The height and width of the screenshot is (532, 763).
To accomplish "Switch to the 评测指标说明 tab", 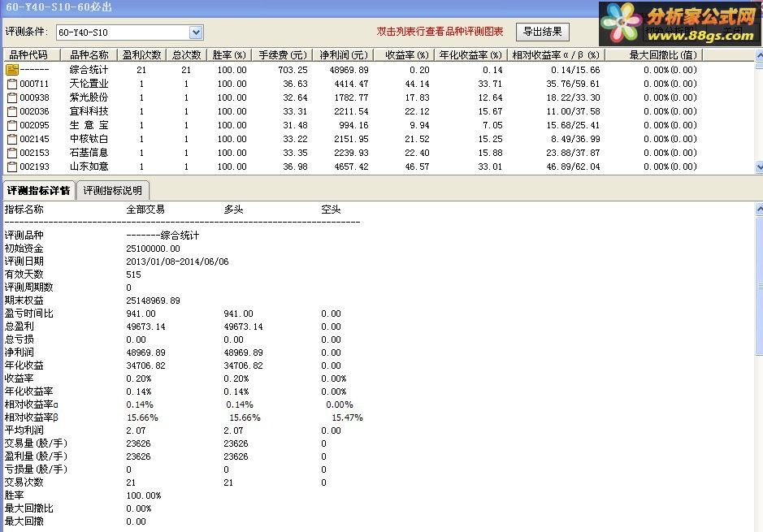I will click(112, 190).
